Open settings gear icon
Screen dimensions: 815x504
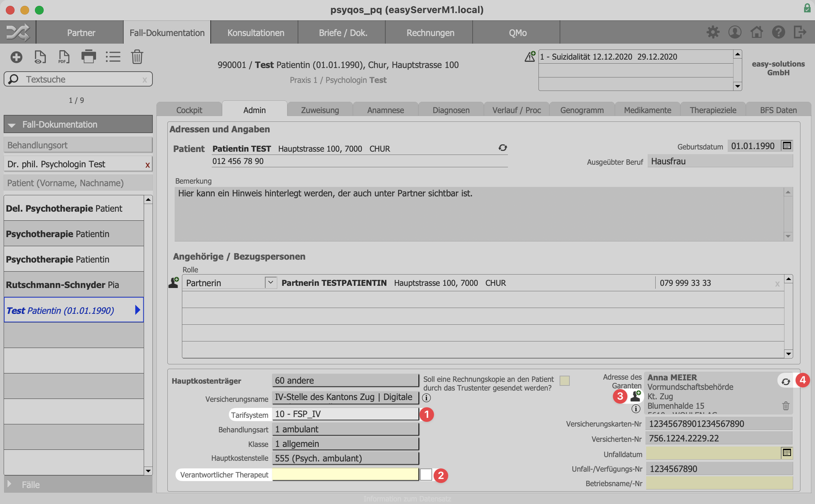(713, 32)
